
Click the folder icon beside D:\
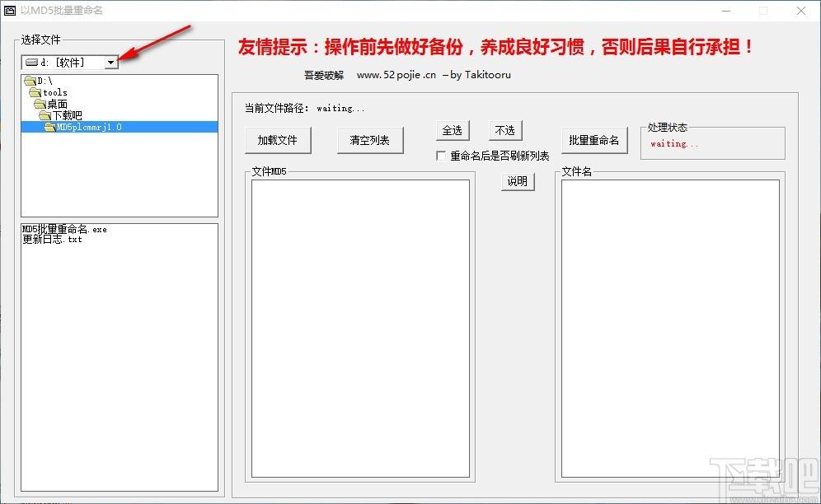click(30, 81)
